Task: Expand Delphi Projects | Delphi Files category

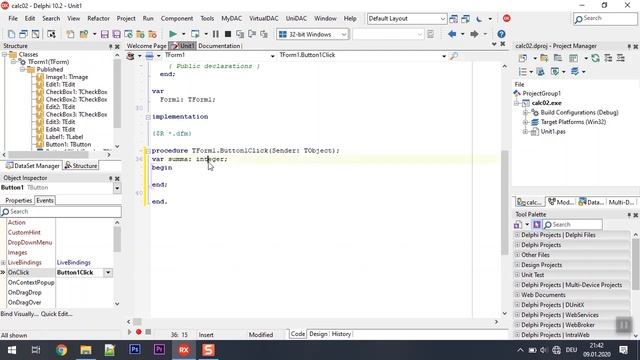Action: tap(517, 235)
